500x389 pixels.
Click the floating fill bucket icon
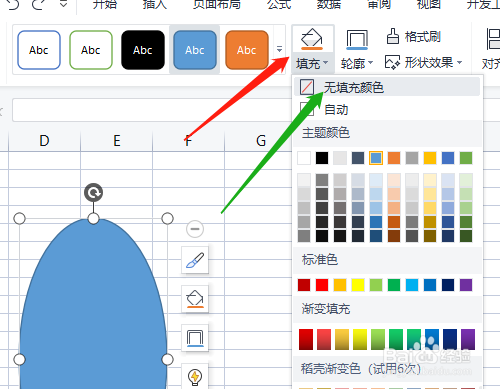tap(195, 299)
